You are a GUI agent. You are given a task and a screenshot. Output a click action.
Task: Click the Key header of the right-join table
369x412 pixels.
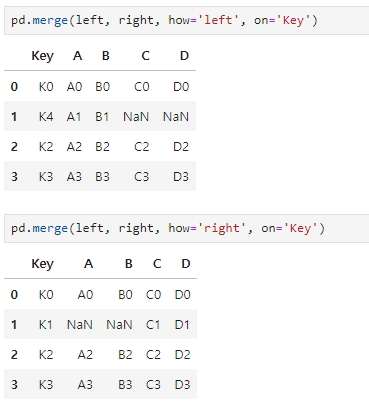point(42,264)
